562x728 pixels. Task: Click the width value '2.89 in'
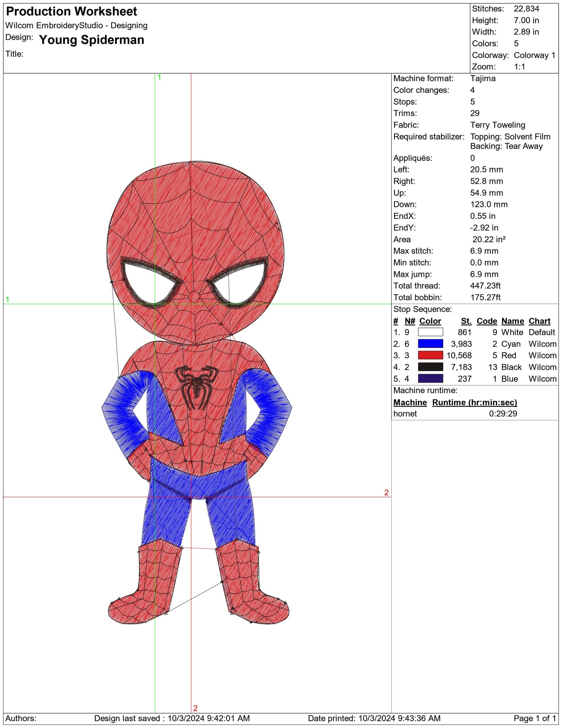pyautogui.click(x=526, y=32)
